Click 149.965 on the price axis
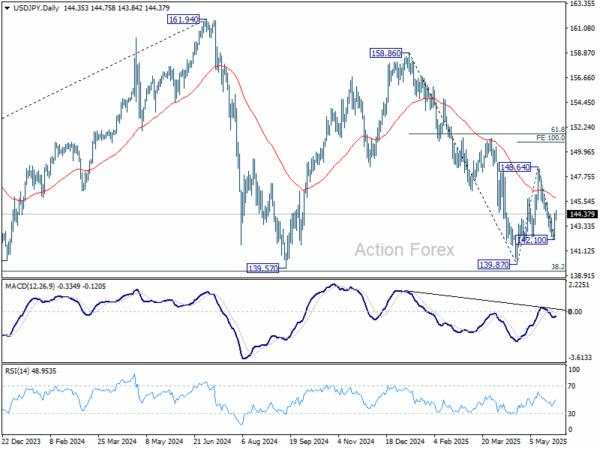 pyautogui.click(x=582, y=152)
